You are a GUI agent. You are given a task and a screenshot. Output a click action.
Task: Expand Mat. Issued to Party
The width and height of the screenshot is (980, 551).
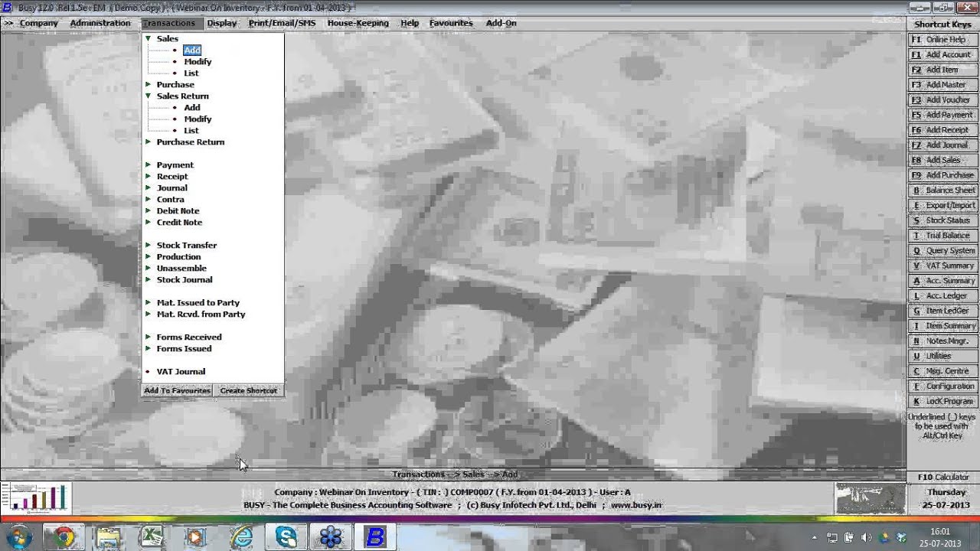coord(148,302)
